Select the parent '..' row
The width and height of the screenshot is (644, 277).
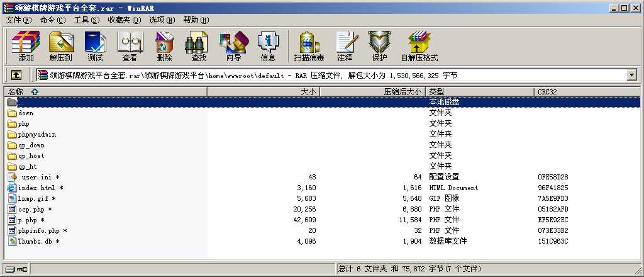coord(323,102)
